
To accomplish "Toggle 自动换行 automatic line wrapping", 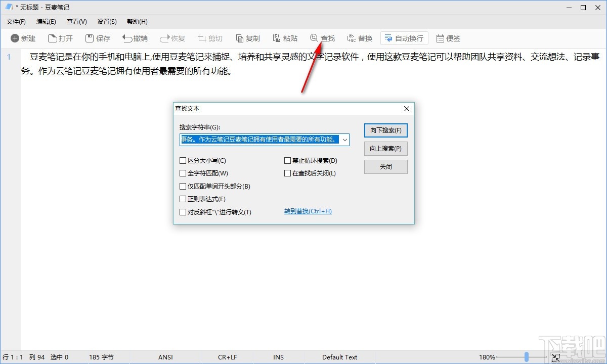I will [x=404, y=38].
